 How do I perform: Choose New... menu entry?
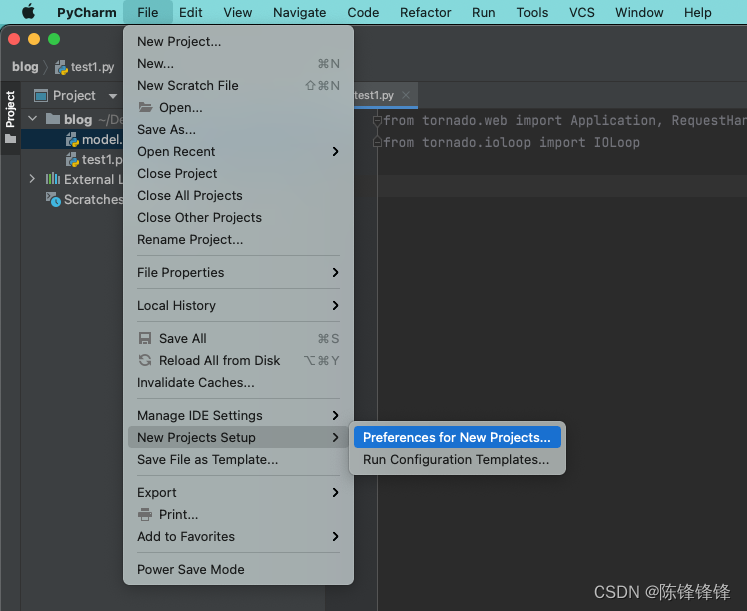tap(238, 63)
